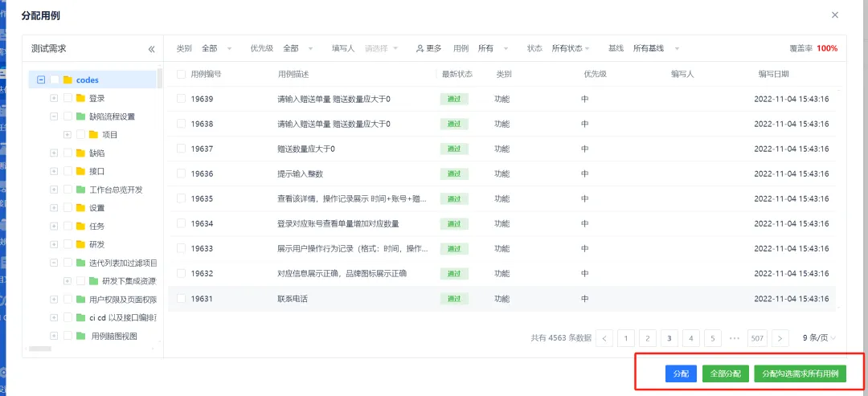
Task: Go to the previous page arrow
Action: pos(604,338)
